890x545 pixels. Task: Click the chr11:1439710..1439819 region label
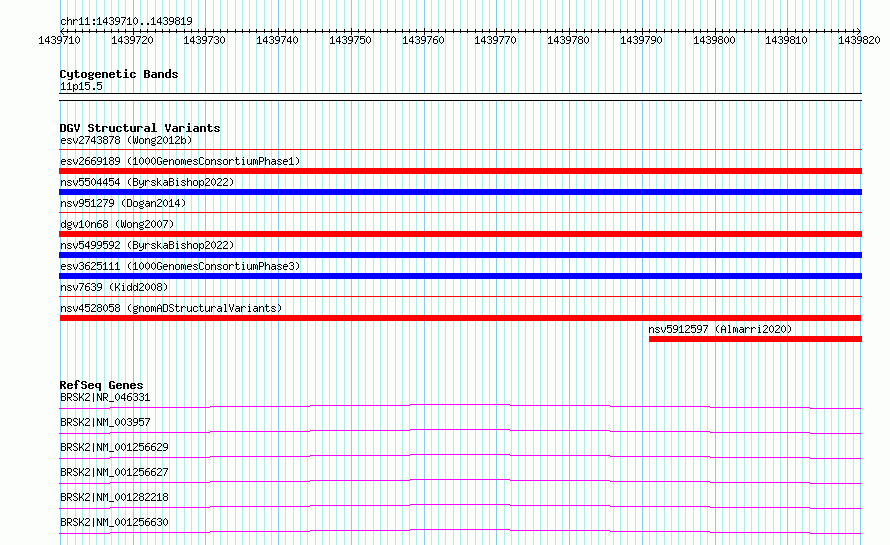click(x=126, y=21)
